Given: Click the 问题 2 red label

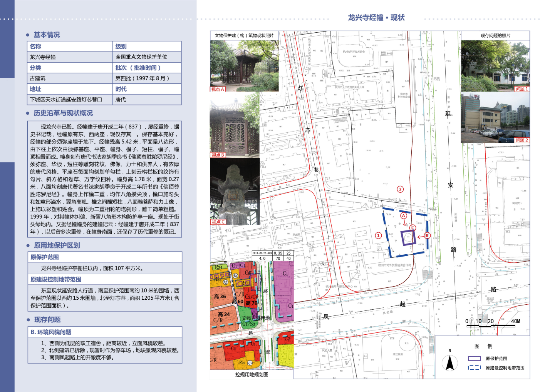Looking at the screenshot, I should (x=522, y=140).
